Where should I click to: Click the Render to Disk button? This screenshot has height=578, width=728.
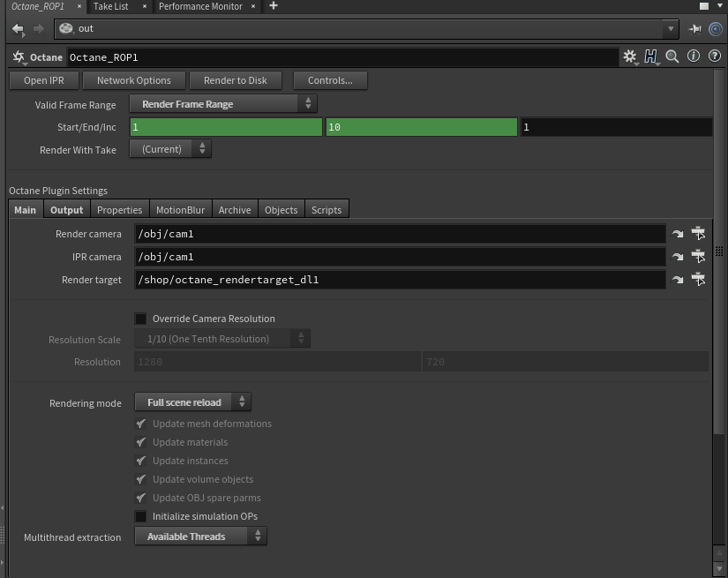pos(236,80)
